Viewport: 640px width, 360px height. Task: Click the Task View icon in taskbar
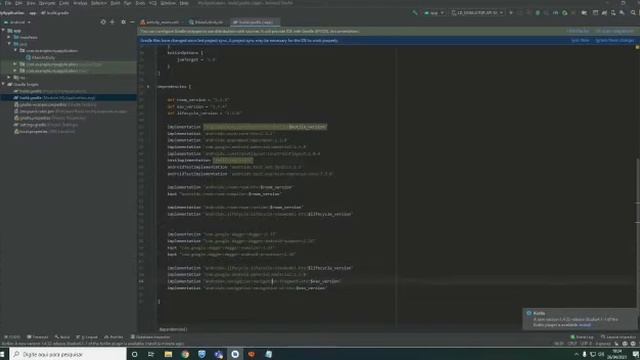tap(151, 354)
